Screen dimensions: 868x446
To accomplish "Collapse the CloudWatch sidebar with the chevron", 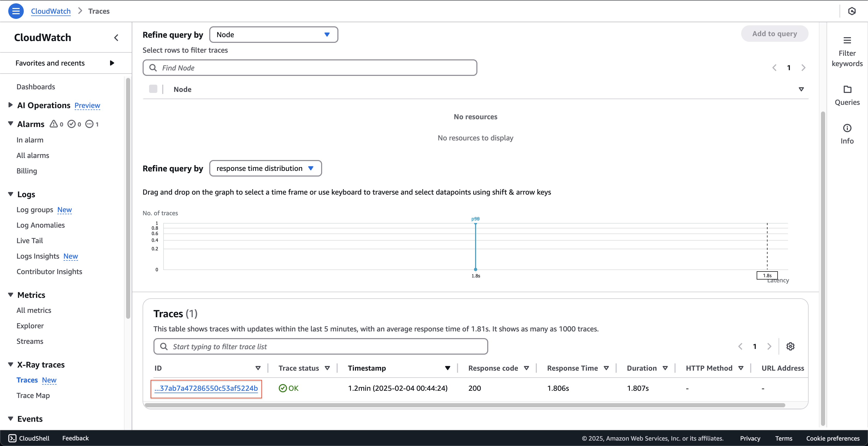I will tap(116, 38).
